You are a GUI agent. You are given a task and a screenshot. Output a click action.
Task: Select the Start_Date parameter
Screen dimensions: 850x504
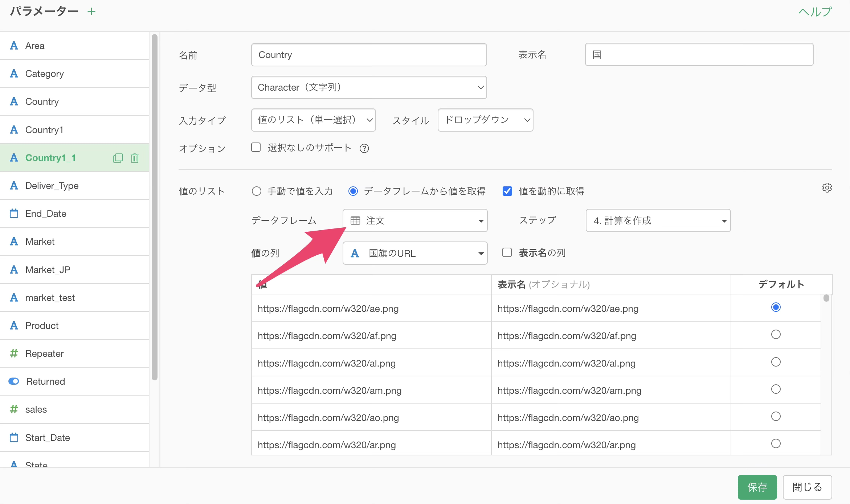(74, 438)
